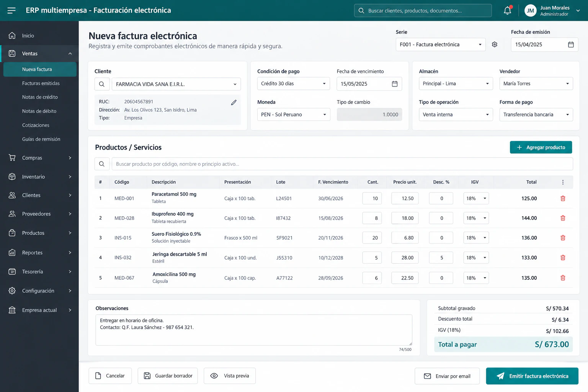Click the Inicio home icon

[12, 36]
